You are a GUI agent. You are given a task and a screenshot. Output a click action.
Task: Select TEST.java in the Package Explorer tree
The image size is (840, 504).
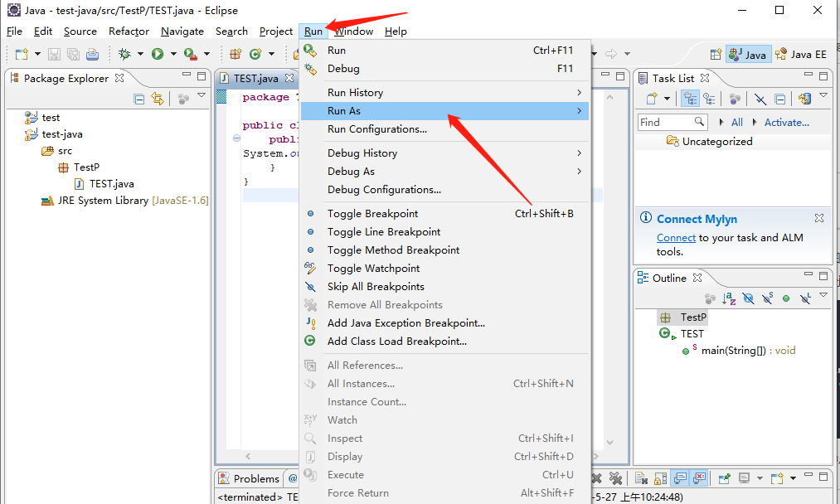pos(111,183)
